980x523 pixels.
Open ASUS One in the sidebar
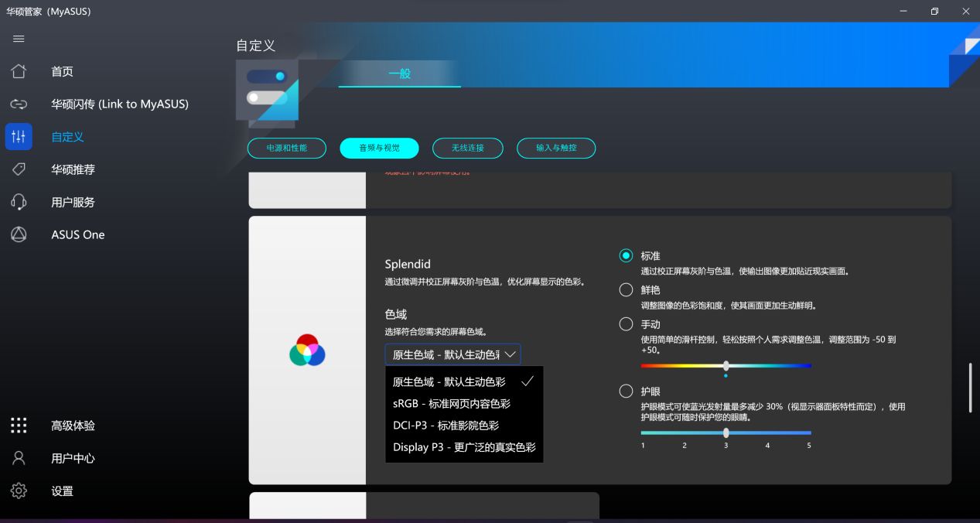coord(77,234)
